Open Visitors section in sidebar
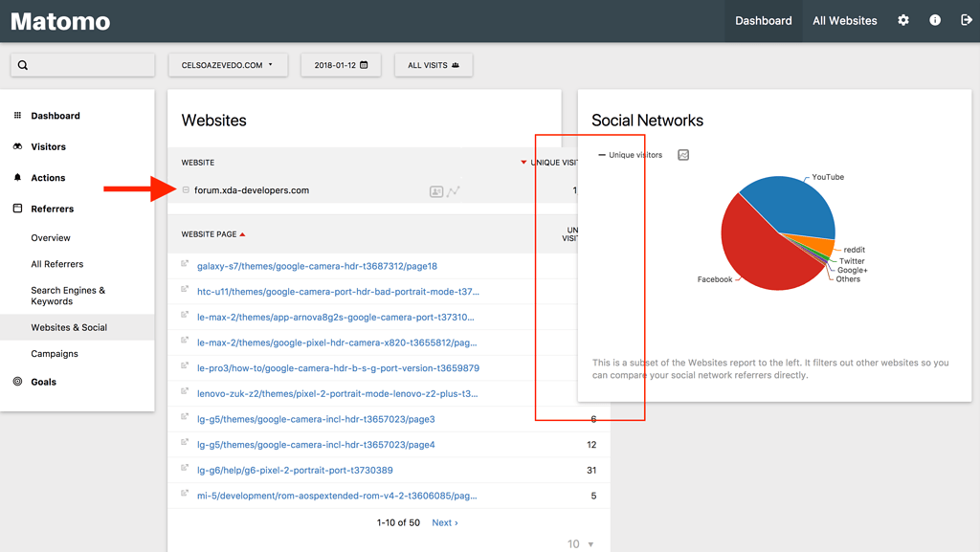Viewport: 980px width, 552px height. point(48,146)
